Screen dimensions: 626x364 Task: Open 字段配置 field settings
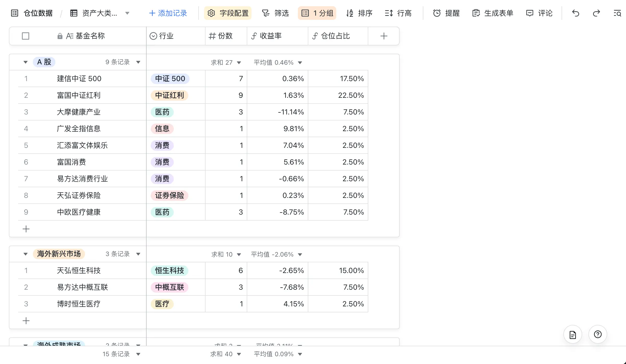click(x=228, y=13)
